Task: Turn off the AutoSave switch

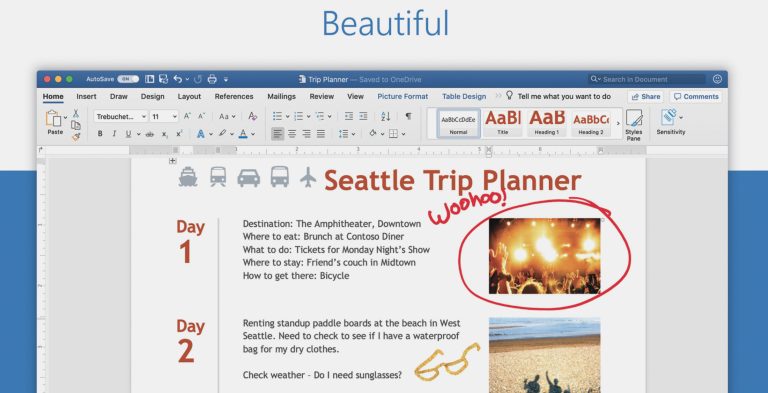Action: pos(128,79)
